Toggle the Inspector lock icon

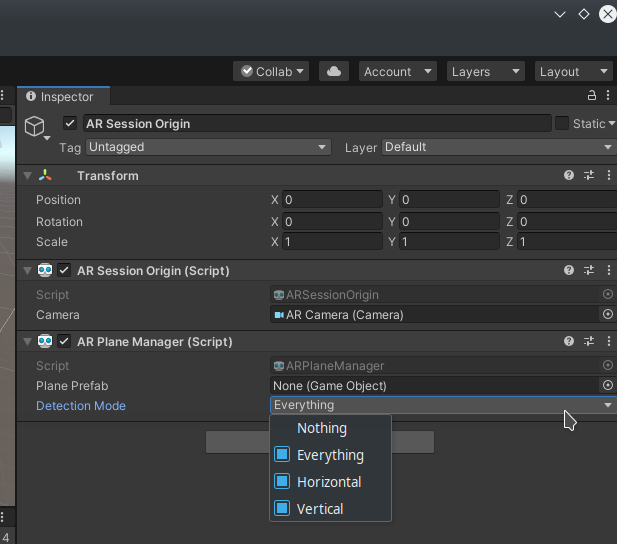click(x=591, y=95)
